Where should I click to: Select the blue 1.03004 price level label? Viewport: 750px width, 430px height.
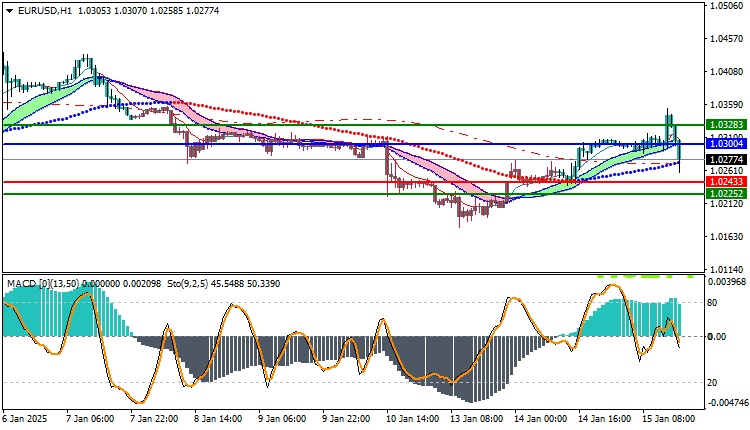click(726, 143)
